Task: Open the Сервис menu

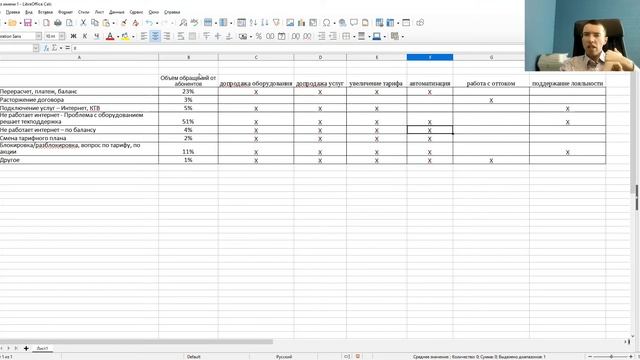Action: tap(136, 12)
